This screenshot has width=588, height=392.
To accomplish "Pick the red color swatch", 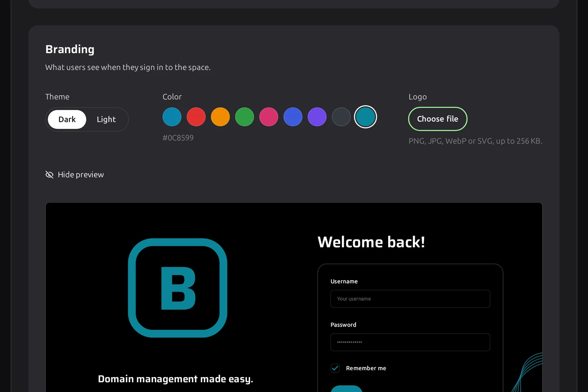I will pyautogui.click(x=196, y=117).
